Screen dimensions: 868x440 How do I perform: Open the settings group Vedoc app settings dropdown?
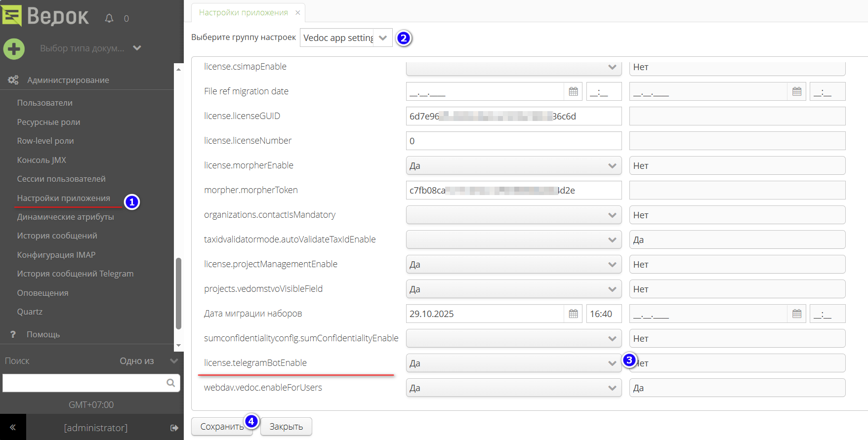tap(382, 38)
